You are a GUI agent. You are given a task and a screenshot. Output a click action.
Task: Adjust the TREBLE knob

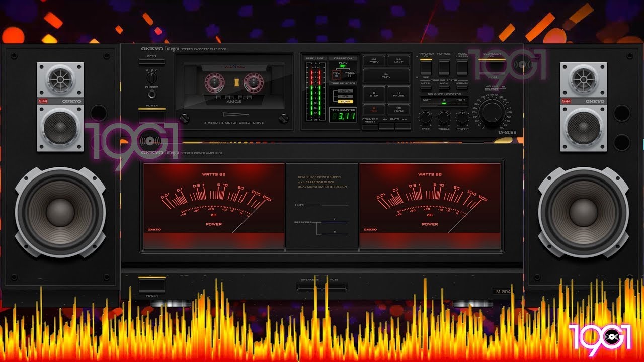click(444, 118)
